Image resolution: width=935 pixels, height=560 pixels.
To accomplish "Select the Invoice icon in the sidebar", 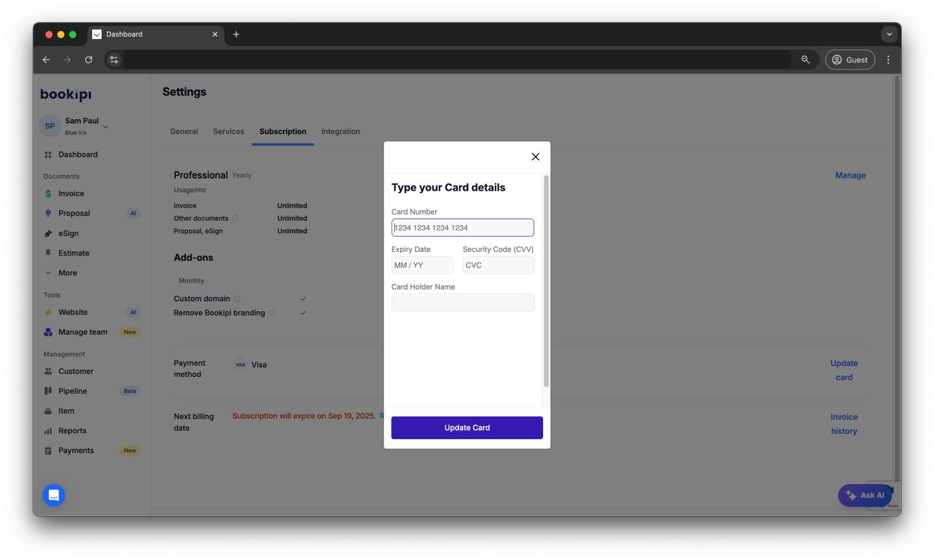I will [48, 193].
